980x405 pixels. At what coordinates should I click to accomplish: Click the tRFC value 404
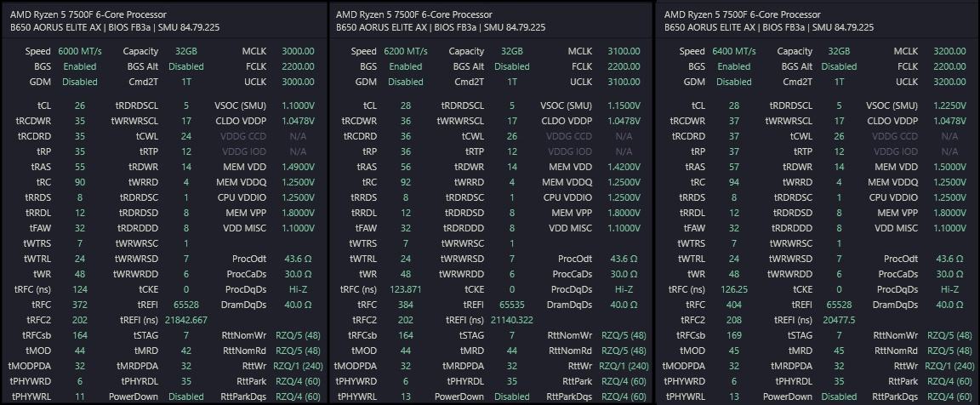tap(733, 304)
